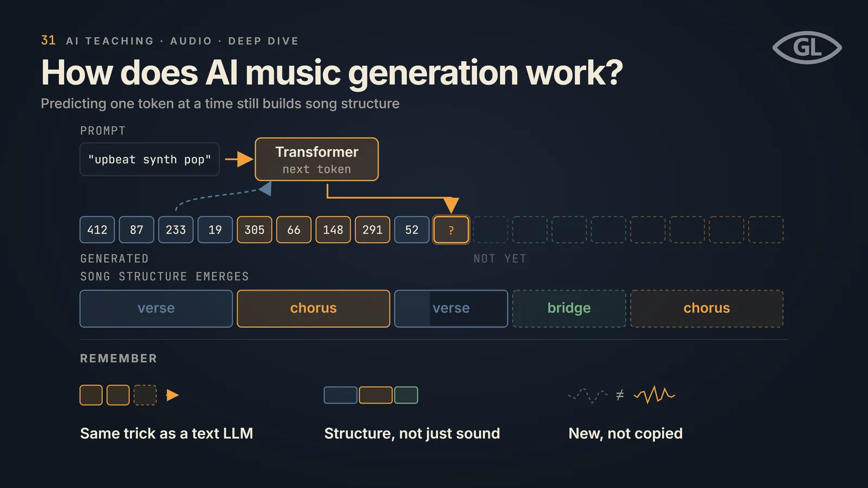Click token 66
Image resolution: width=868 pixels, height=488 pixels.
tap(294, 230)
